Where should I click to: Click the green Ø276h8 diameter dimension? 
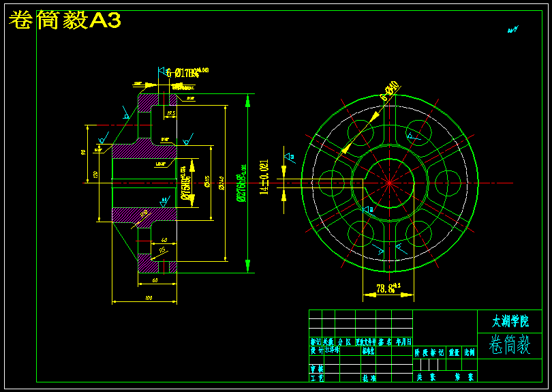point(242,183)
